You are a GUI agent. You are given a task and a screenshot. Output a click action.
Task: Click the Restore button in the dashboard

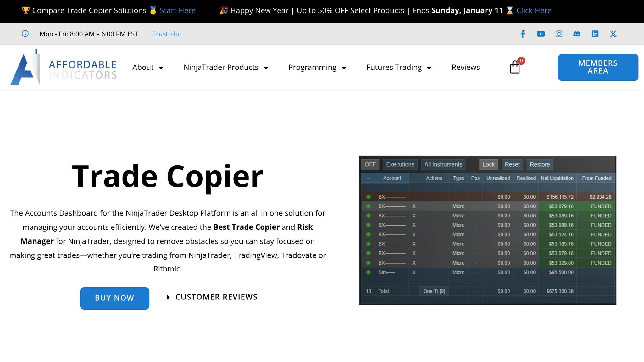coord(540,164)
